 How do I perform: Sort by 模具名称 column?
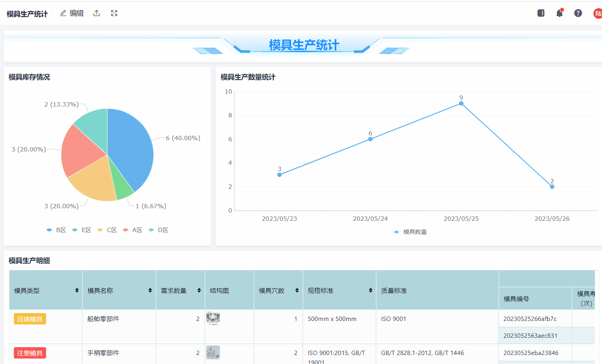pyautogui.click(x=150, y=290)
